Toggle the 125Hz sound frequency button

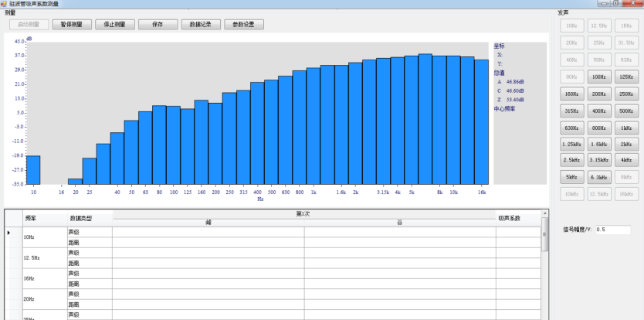(626, 77)
